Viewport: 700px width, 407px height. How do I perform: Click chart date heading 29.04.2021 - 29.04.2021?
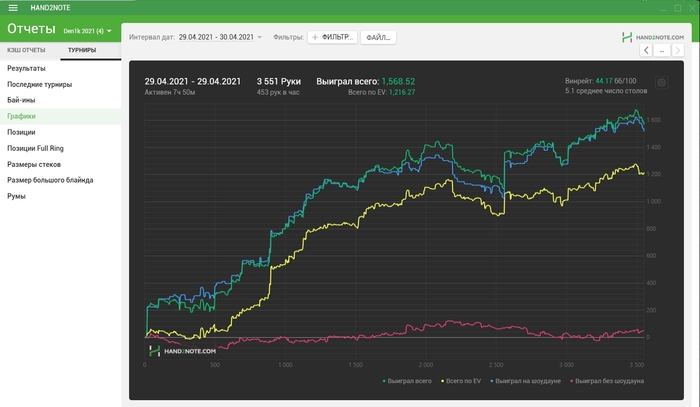tap(192, 82)
